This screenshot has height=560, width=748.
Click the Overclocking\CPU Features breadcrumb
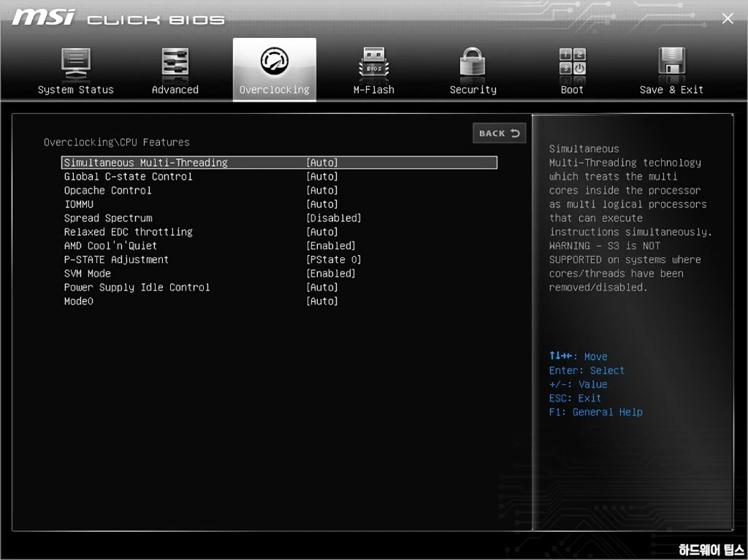(x=117, y=142)
